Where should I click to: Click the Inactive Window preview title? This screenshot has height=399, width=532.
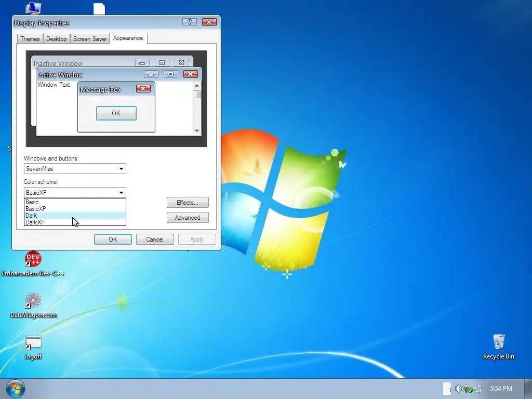(58, 63)
